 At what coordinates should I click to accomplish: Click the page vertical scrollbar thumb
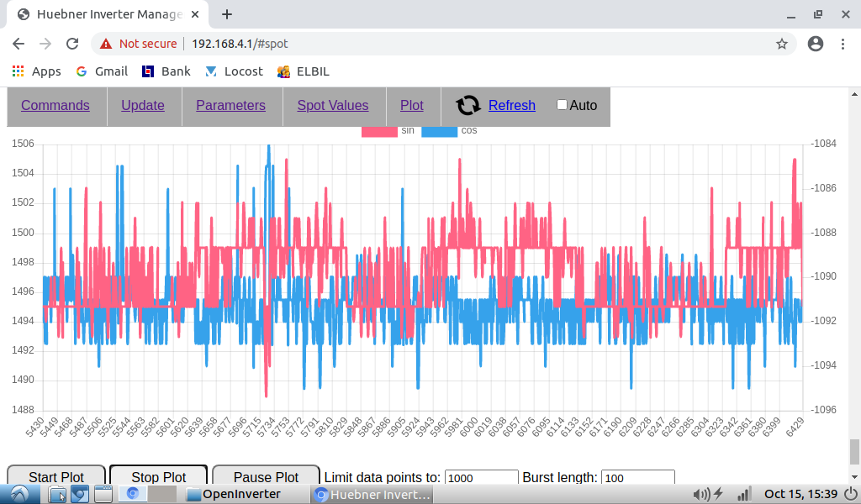854,451
